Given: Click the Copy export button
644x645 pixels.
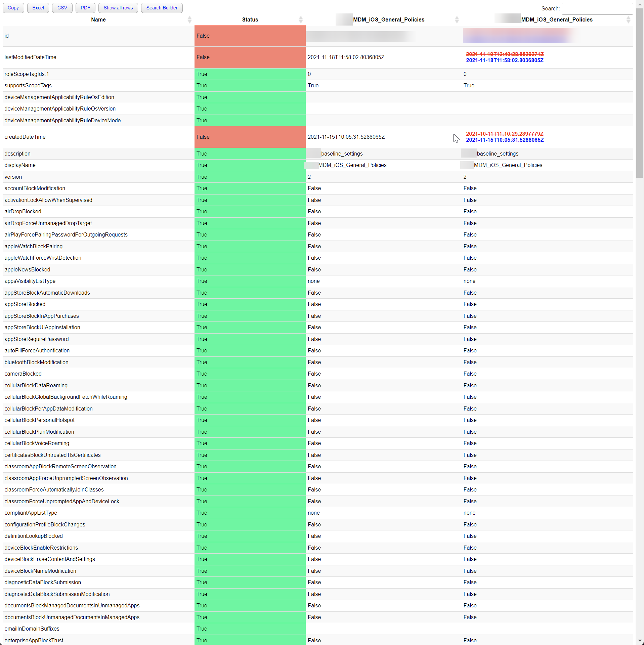Looking at the screenshot, I should point(13,8).
